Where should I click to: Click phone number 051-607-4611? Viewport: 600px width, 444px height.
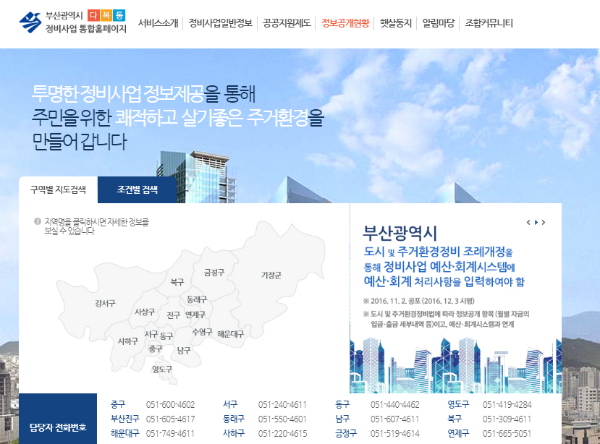click(x=395, y=419)
